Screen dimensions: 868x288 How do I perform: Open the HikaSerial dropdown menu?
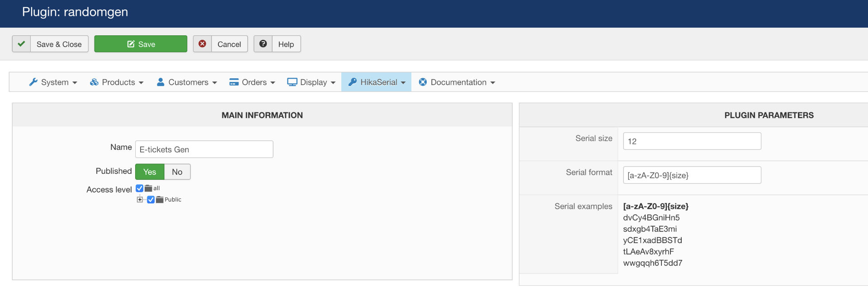[x=377, y=82]
